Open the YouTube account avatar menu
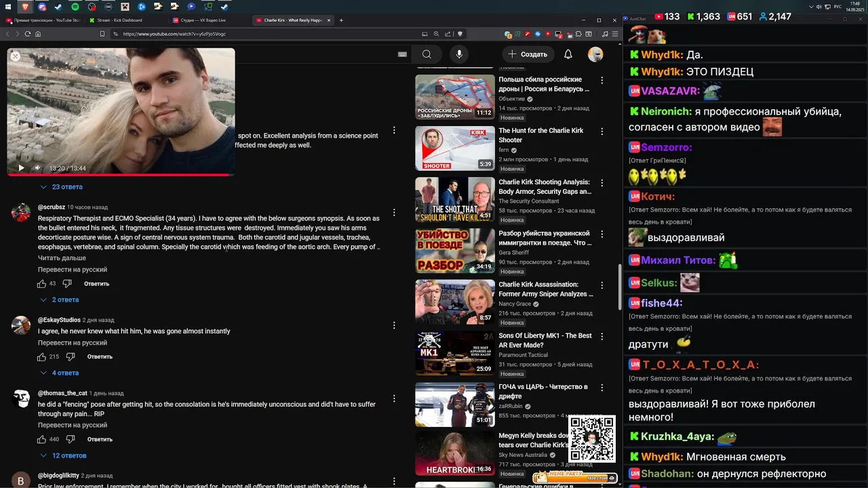Viewport: 868px width, 488px height. tap(595, 54)
